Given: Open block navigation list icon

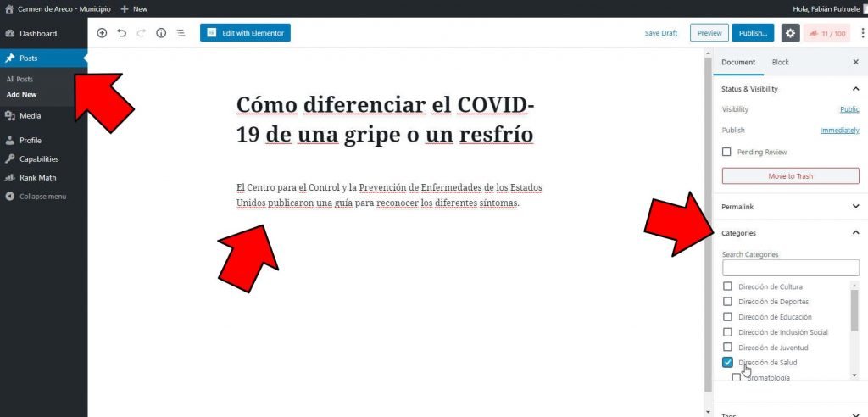Looking at the screenshot, I should click(x=181, y=33).
